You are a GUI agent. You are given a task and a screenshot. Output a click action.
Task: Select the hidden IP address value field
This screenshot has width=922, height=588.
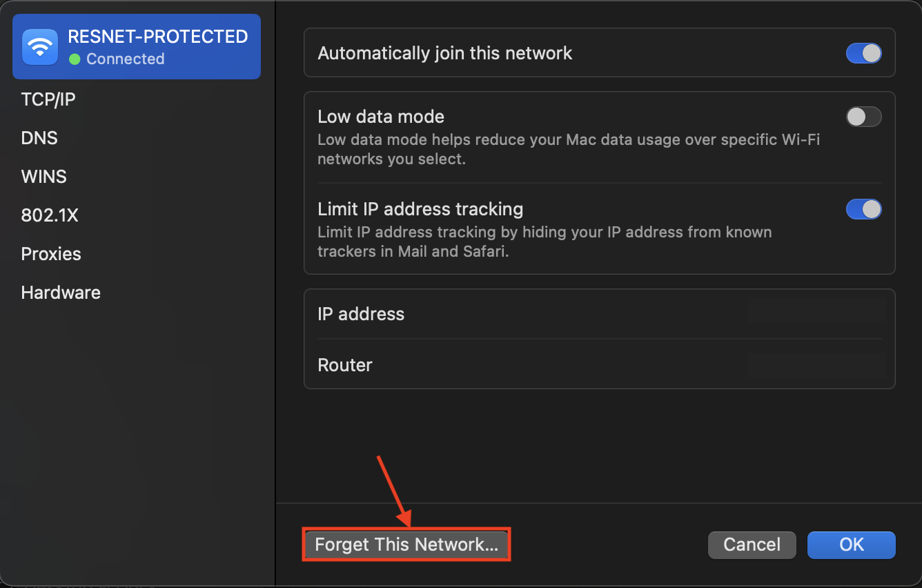pos(816,313)
